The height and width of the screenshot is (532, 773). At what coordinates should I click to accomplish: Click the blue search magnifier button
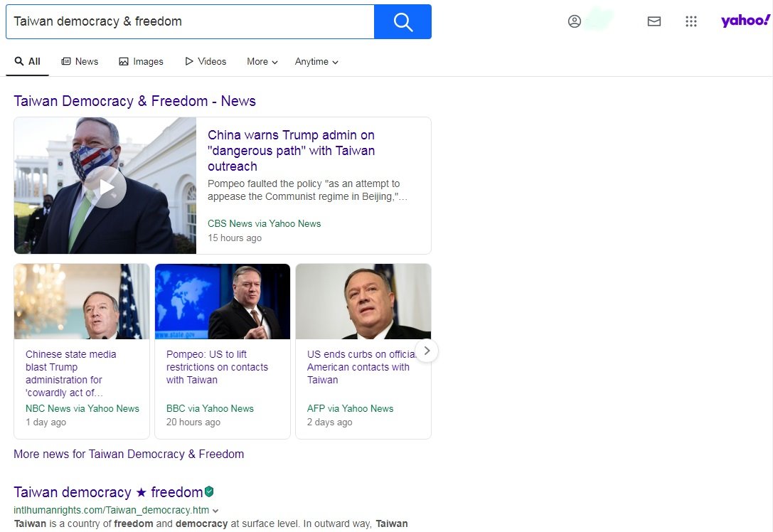403,22
